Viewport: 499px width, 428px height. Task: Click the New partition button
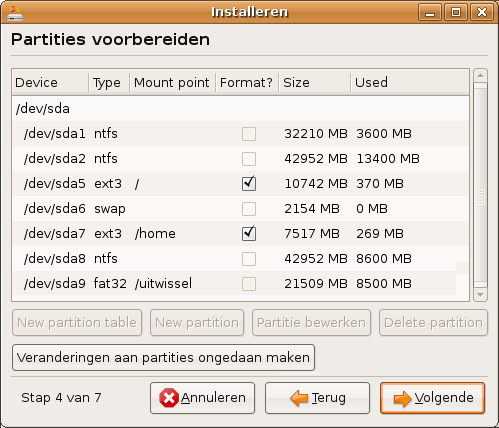197,323
